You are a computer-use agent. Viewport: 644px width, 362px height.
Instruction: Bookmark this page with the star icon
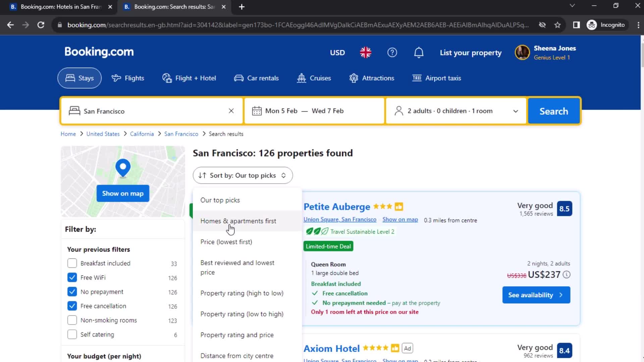(x=557, y=25)
